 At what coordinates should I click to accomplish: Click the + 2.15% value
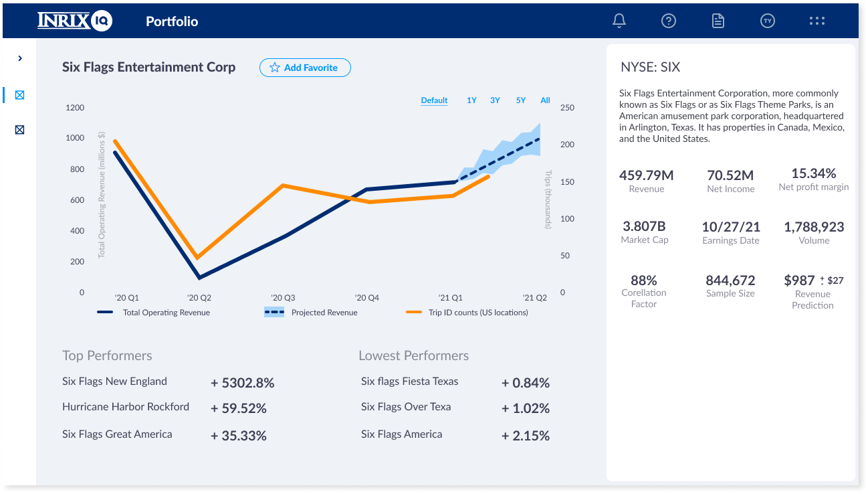click(x=526, y=436)
